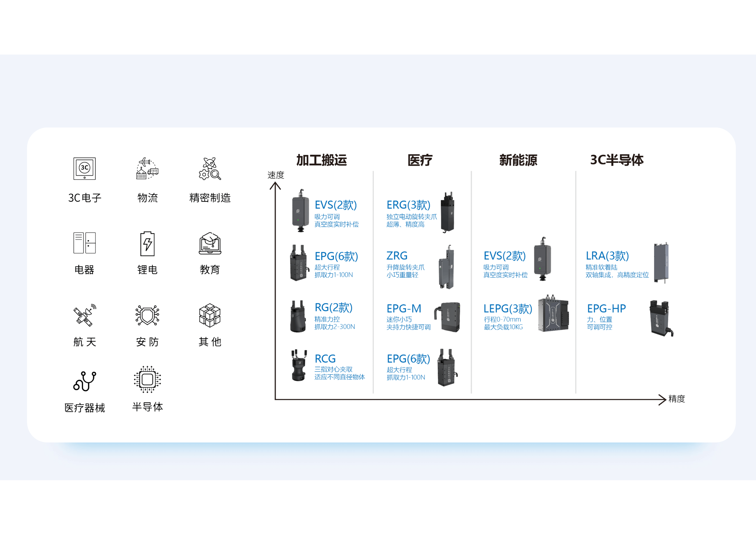Select the ZRG product title
756x535 pixels.
click(x=397, y=256)
